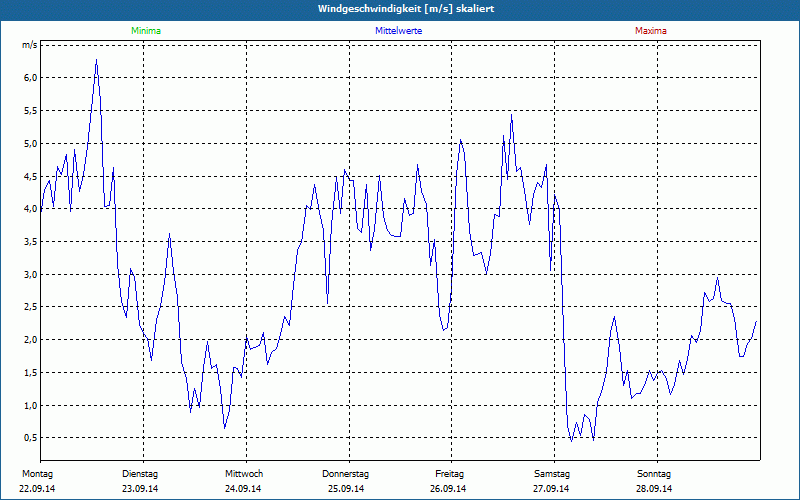Click the 3,5 y-axis value
The width and height of the screenshot is (800, 500).
[x=31, y=242]
